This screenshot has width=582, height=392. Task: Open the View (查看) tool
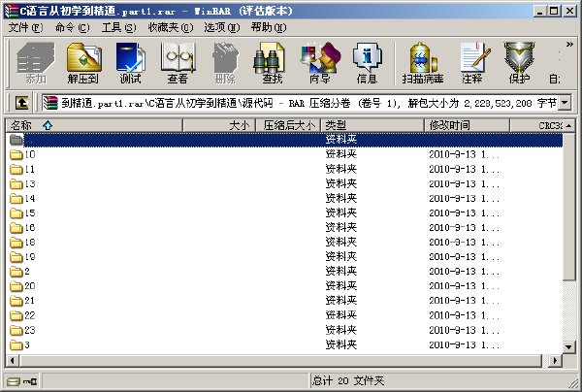(x=178, y=63)
